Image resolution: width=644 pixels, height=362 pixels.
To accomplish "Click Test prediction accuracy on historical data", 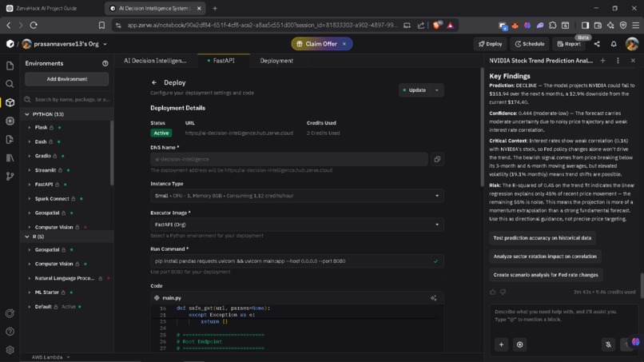I will click(543, 238).
